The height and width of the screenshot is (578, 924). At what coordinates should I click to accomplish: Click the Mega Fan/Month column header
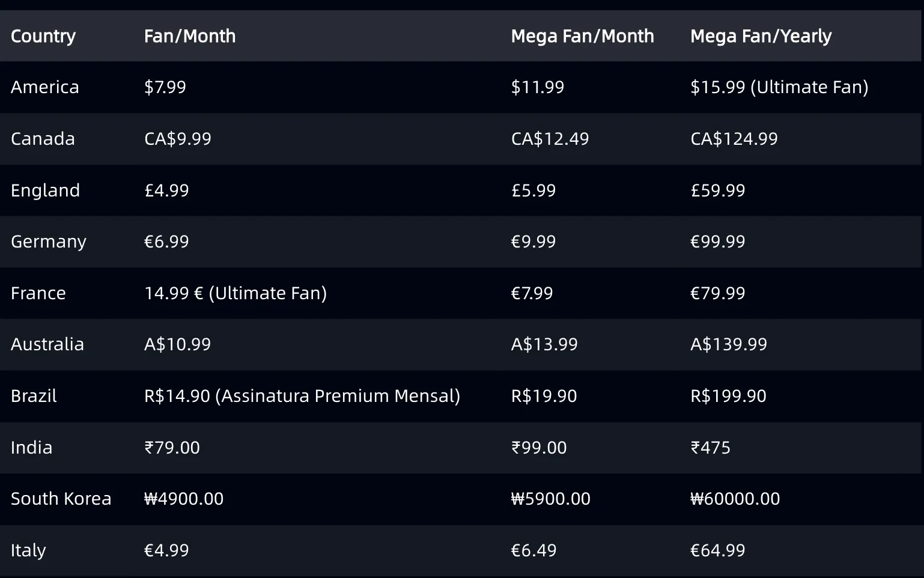coord(582,36)
